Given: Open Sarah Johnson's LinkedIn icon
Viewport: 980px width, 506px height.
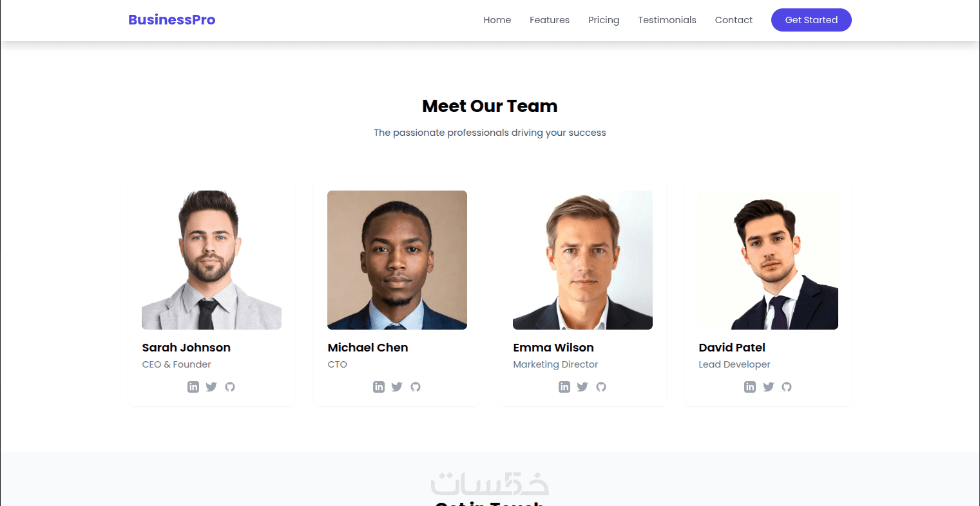Looking at the screenshot, I should tap(193, 387).
